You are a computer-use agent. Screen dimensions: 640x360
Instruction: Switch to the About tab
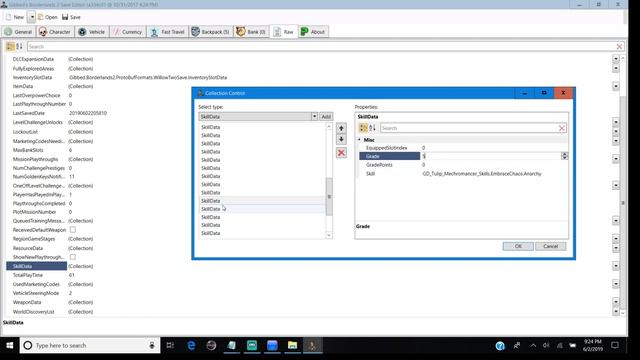[x=313, y=32]
